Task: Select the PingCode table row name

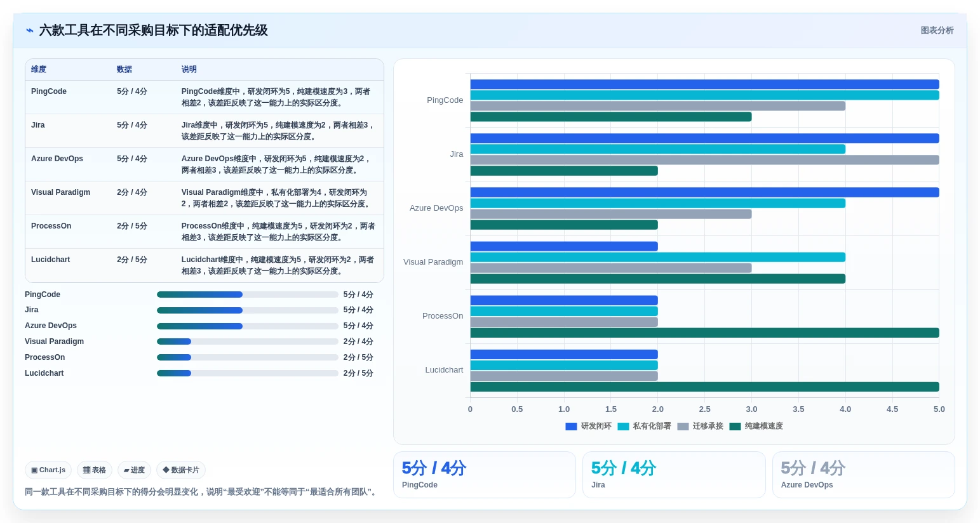Action: (49, 91)
